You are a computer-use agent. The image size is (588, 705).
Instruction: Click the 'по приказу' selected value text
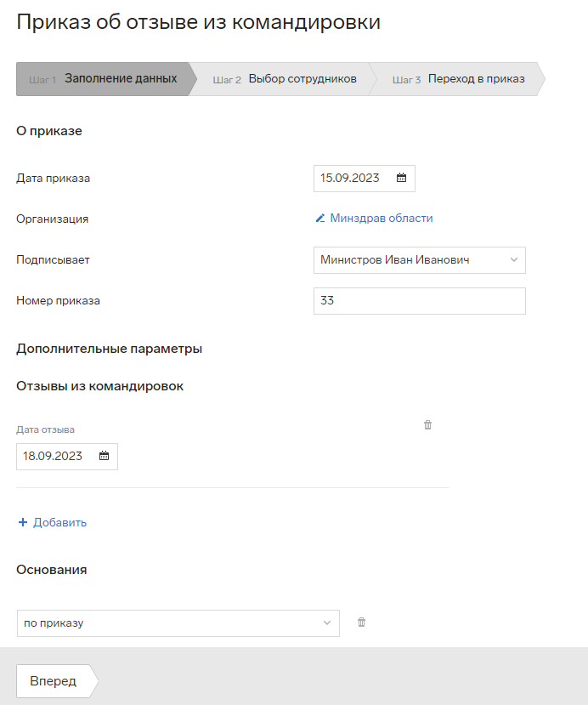pyautogui.click(x=54, y=623)
